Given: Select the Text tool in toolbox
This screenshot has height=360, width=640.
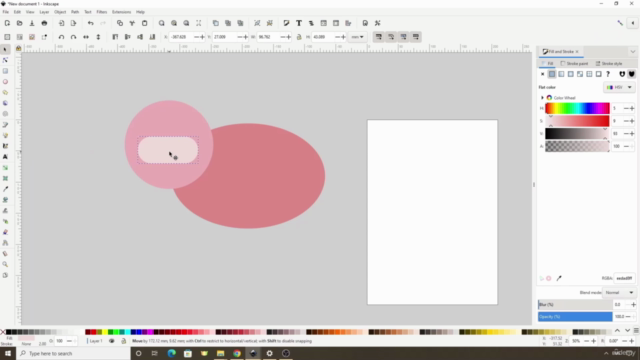Looking at the screenshot, I should click(x=5, y=157).
